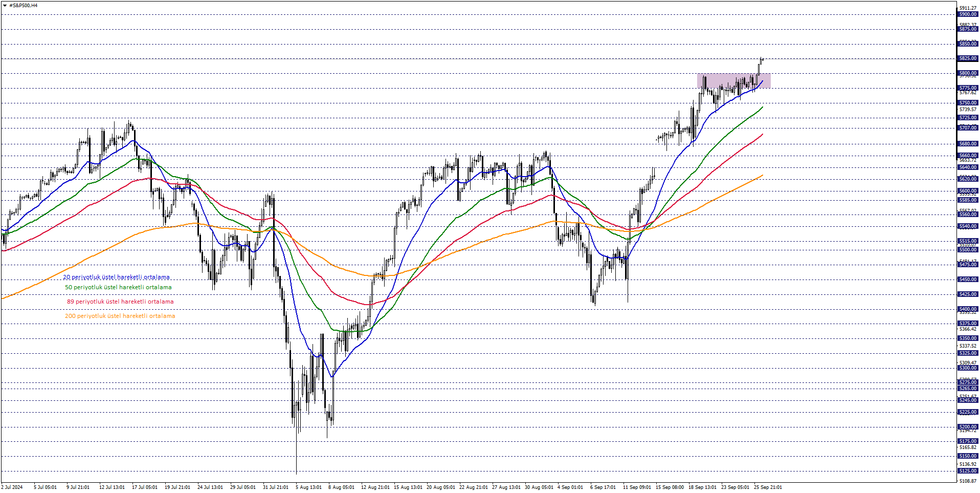Click the 5265.00 price level label
Viewport: 980px width, 493px height.
coord(968,389)
